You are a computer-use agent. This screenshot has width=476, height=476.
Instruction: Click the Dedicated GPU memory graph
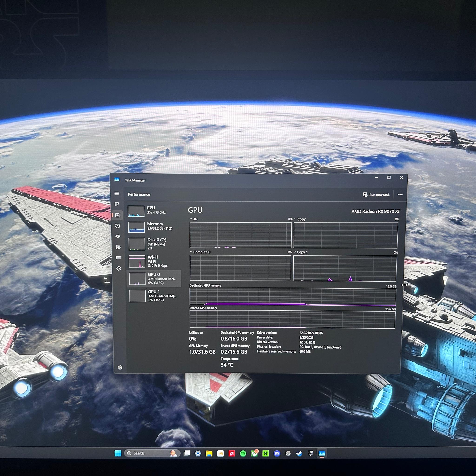point(292,297)
